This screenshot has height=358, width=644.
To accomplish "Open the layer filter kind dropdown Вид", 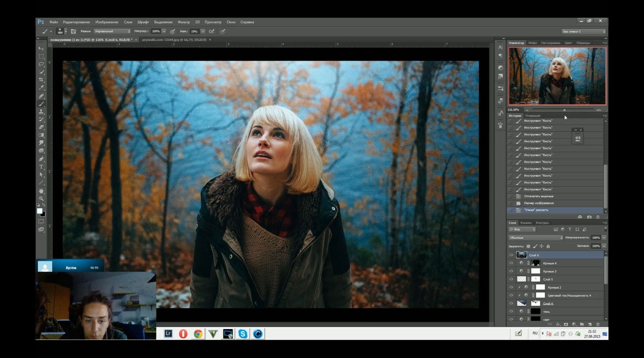I will click(522, 229).
